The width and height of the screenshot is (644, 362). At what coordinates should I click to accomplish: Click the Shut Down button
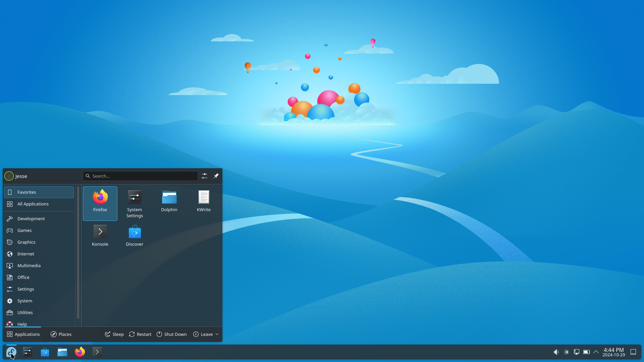[x=171, y=334]
